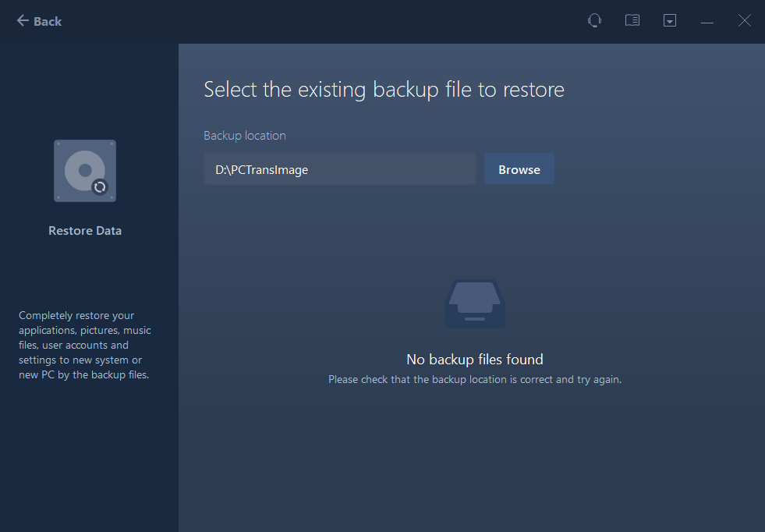Expand the title bar dropdown menu

(670, 21)
